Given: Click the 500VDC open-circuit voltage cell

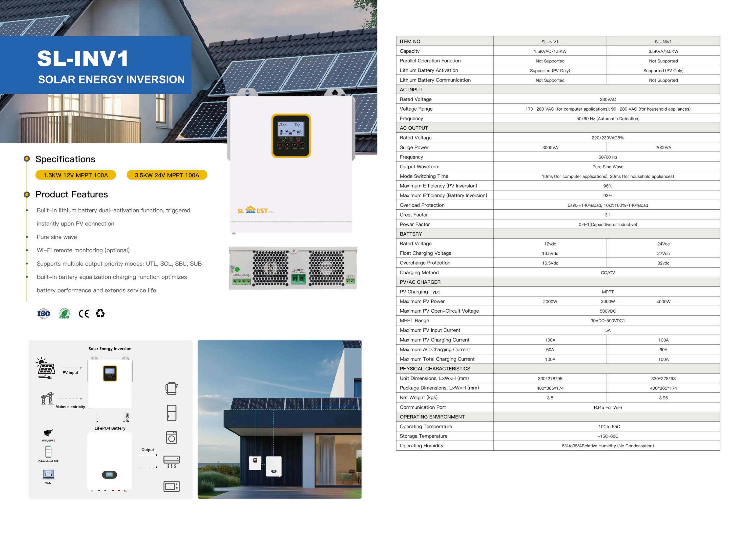Looking at the screenshot, I should click(606, 311).
